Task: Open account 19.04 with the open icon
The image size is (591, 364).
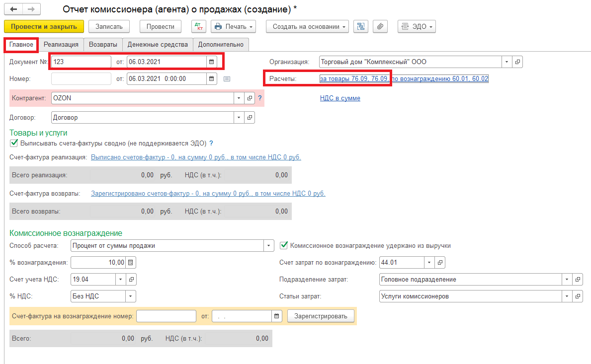Action: pyautogui.click(x=131, y=279)
